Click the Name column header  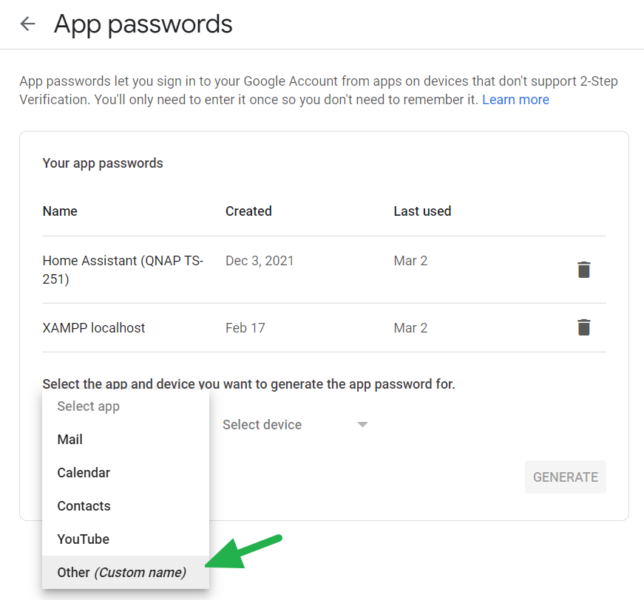tap(60, 211)
